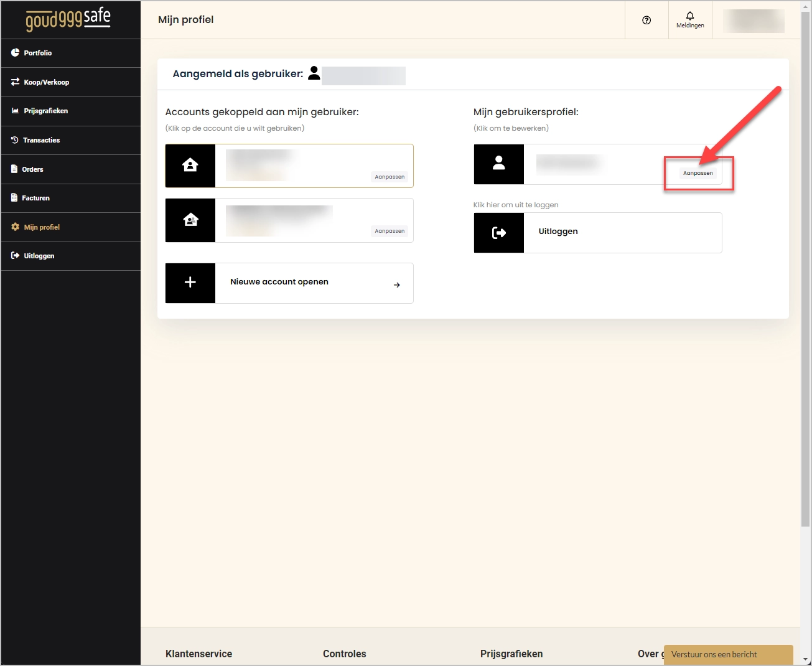This screenshot has height=666, width=812.
Task: Click Aanpassen on first account card
Action: click(390, 177)
